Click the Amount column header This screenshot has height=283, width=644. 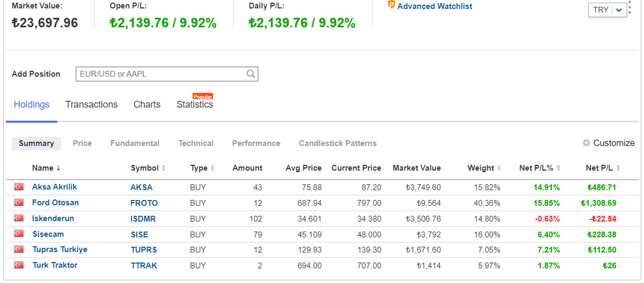247,168
